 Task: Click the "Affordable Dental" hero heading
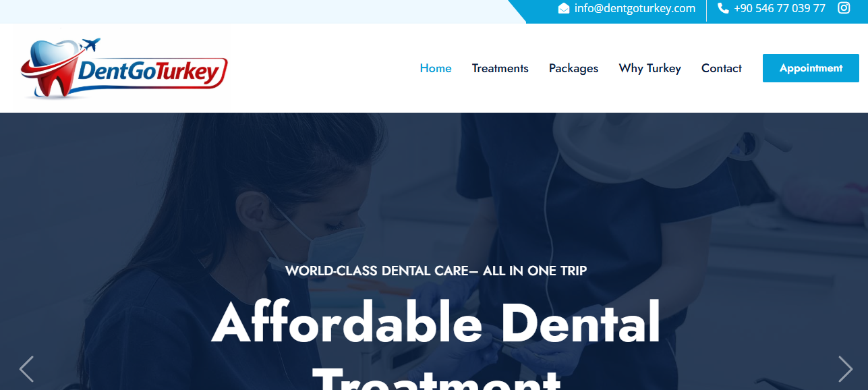436,323
